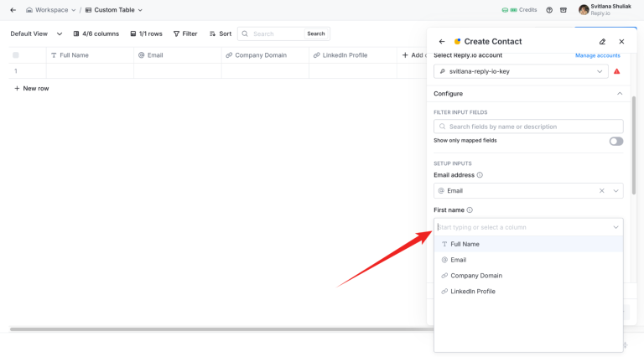
Task: Go back using the top-left arrow
Action: [x=13, y=10]
